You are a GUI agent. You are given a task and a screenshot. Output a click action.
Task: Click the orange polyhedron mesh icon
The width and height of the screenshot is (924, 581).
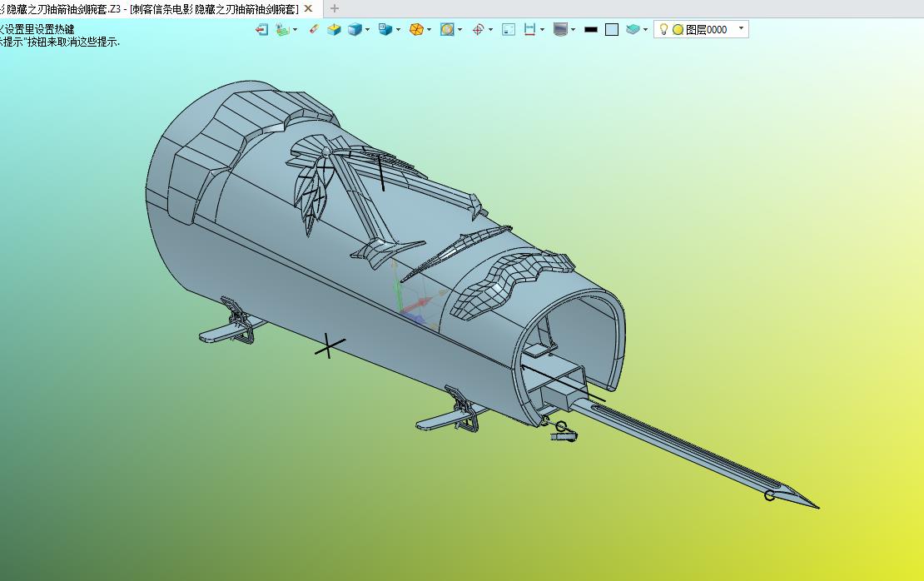pos(416,29)
